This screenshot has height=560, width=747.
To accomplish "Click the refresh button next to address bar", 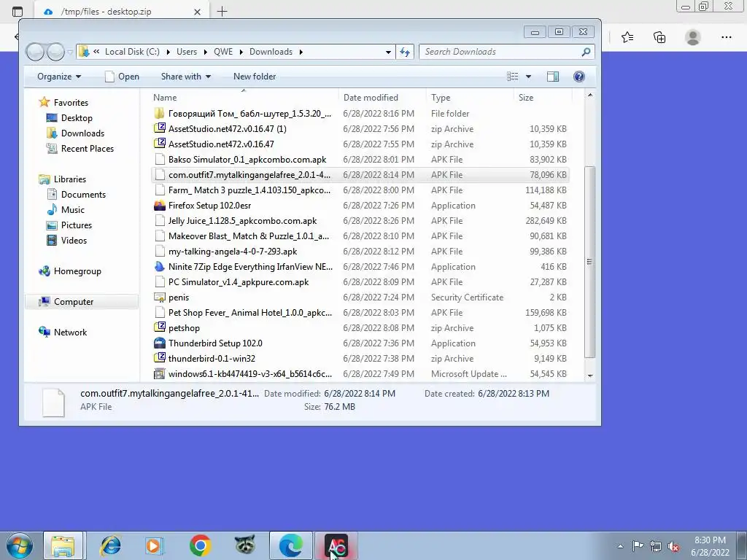I will [x=405, y=52].
